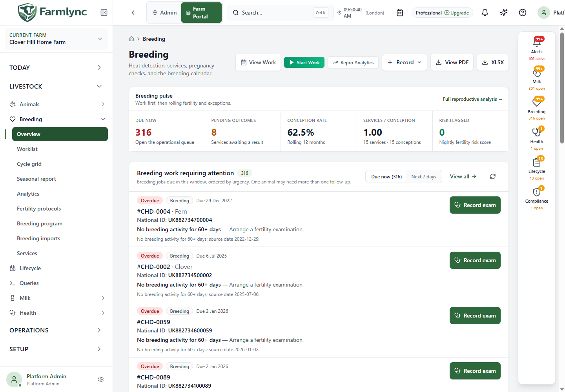Click View Work button

[258, 62]
